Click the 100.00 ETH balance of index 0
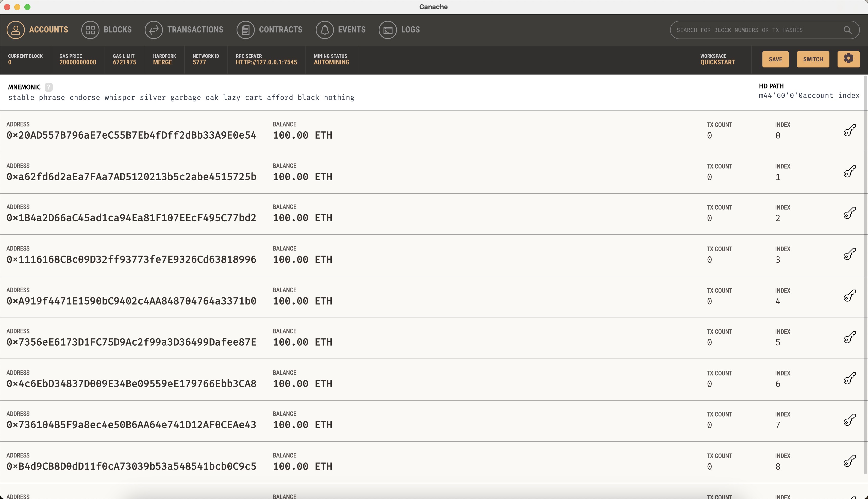Image resolution: width=868 pixels, height=499 pixels. coord(303,135)
